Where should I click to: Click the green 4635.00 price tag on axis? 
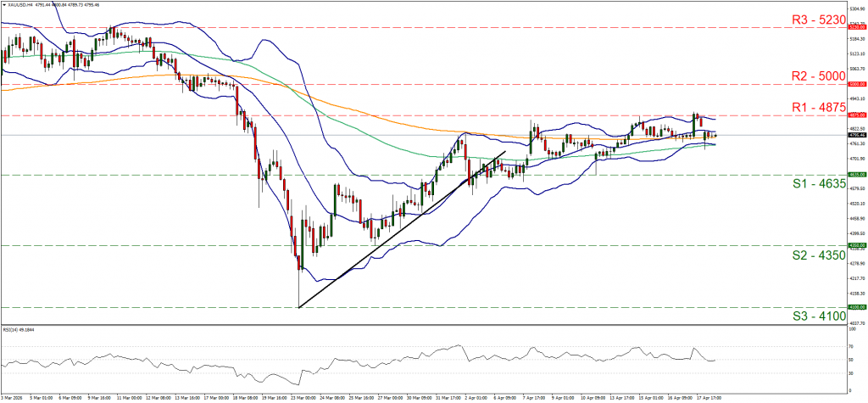(x=856, y=175)
